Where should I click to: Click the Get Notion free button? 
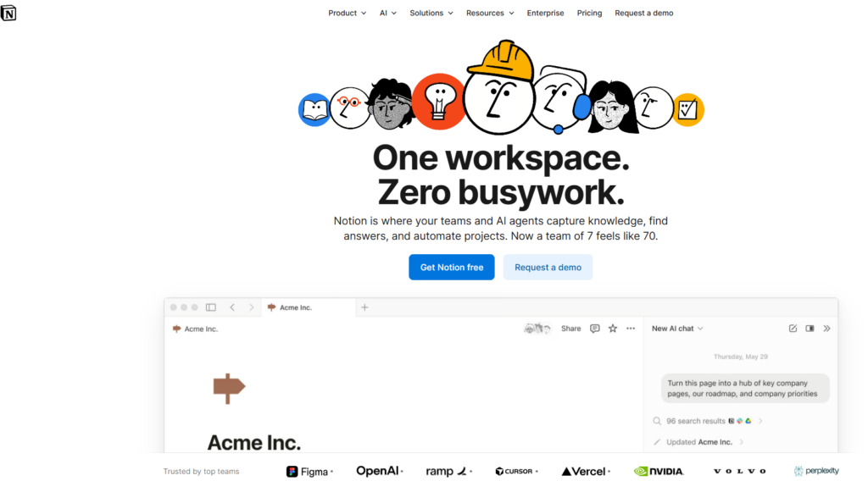click(451, 267)
